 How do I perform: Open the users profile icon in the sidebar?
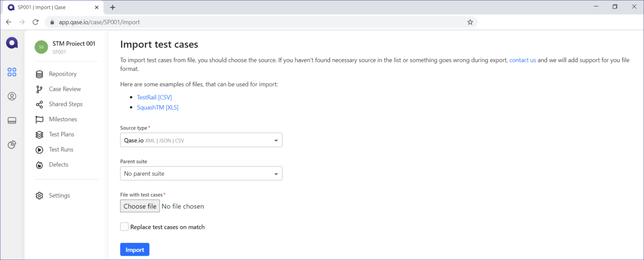click(12, 96)
